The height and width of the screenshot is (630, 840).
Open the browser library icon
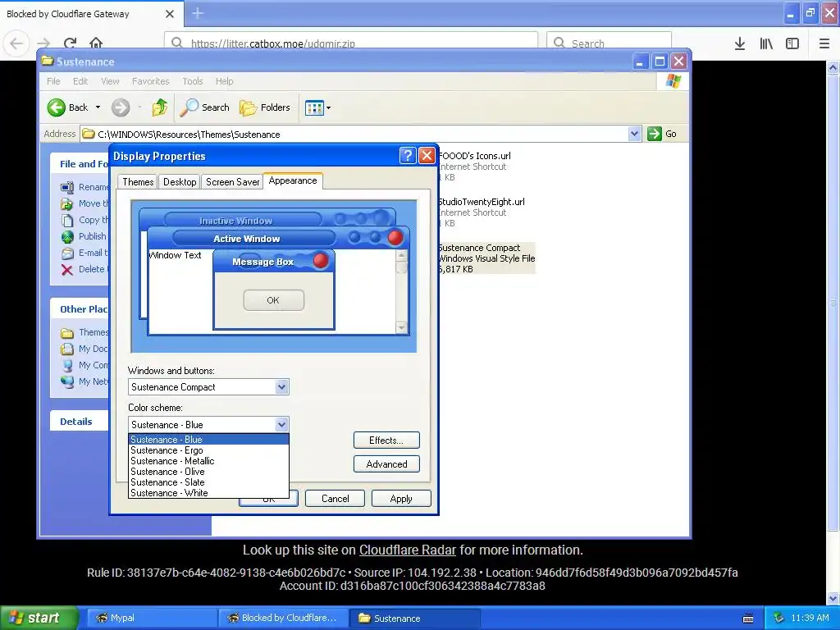(x=766, y=43)
